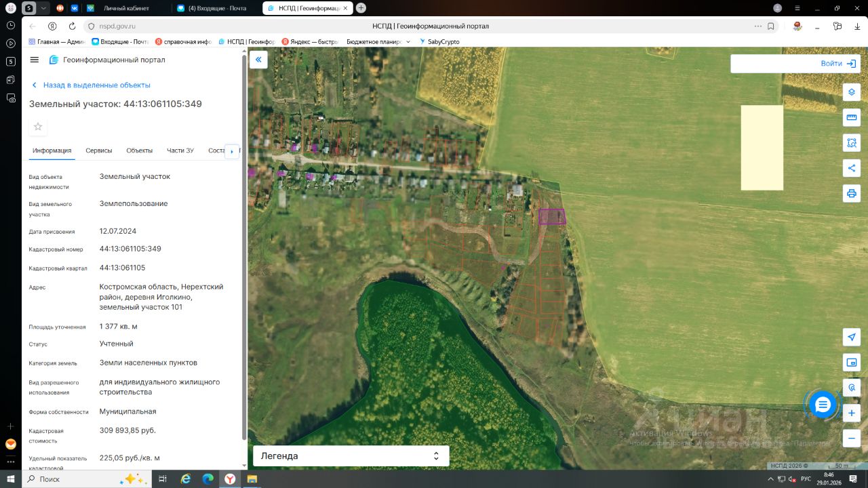Image resolution: width=868 pixels, height=488 pixels.
Task: Reload the page in the browser
Action: pyautogui.click(x=72, y=26)
